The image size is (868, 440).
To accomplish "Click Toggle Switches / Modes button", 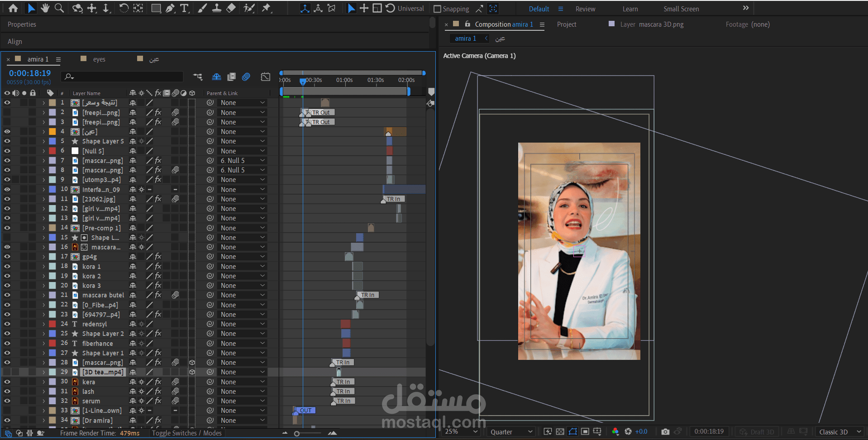I will [x=186, y=433].
